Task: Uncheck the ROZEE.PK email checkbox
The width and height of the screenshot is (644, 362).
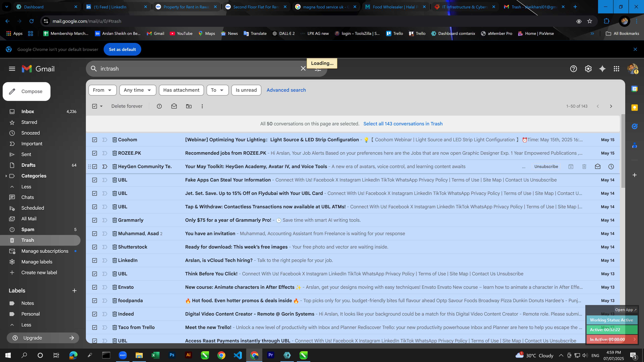Action: click(94, 153)
